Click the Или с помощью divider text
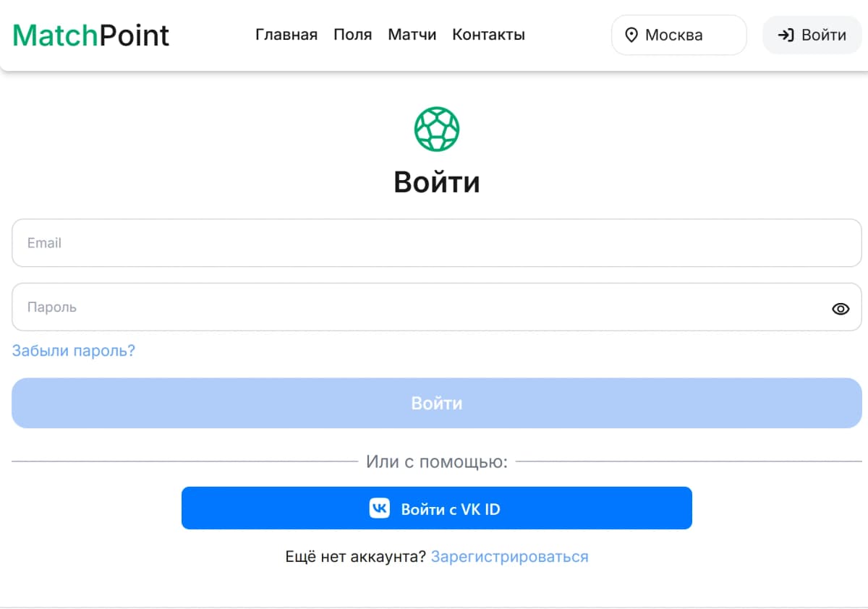The height and width of the screenshot is (609, 868). click(436, 461)
